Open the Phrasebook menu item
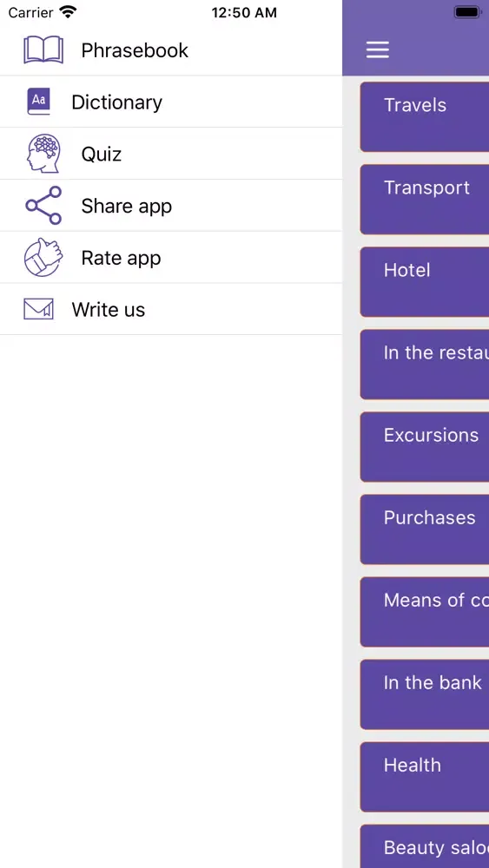 point(171,50)
